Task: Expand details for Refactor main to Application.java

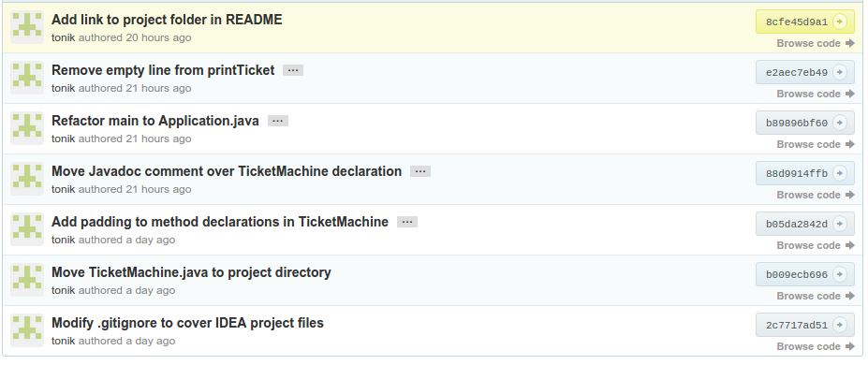Action: click(x=278, y=121)
